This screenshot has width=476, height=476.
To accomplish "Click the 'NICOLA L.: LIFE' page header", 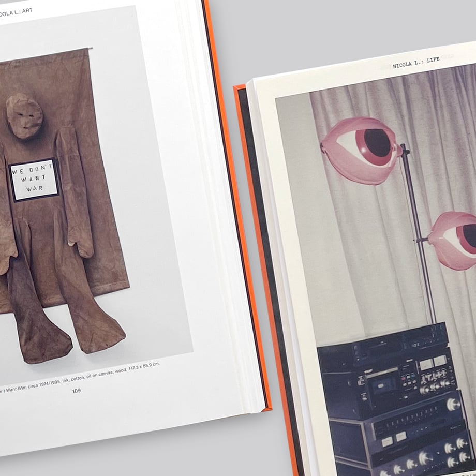I will pyautogui.click(x=416, y=63).
